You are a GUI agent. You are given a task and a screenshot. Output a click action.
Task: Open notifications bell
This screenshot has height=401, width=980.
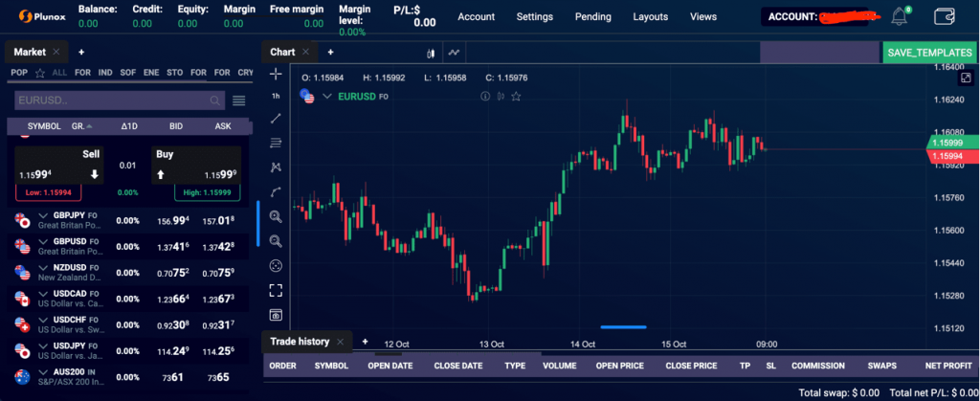tap(899, 16)
